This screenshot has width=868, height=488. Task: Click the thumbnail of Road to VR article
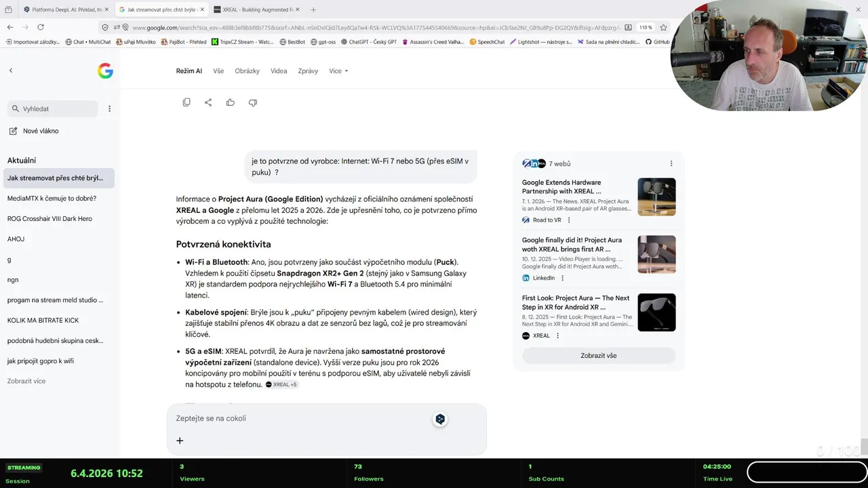tap(656, 197)
